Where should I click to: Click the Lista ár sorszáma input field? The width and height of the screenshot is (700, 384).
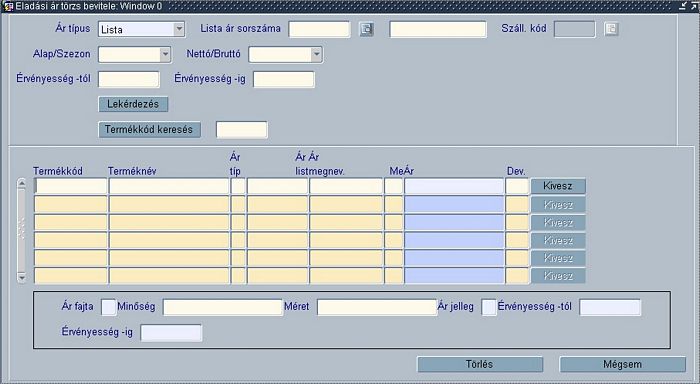(x=319, y=29)
